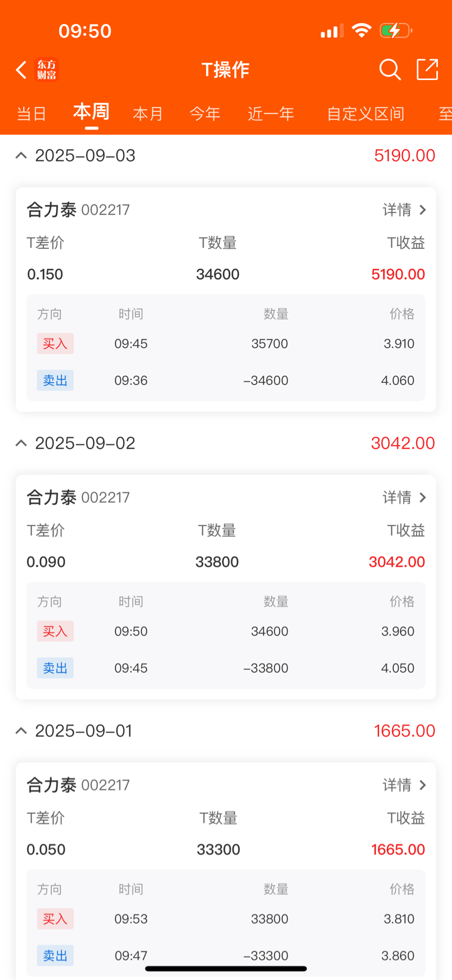Screen dimensions: 452x980
Task: Open 详情 for the 09-03 trade
Action: point(404,210)
